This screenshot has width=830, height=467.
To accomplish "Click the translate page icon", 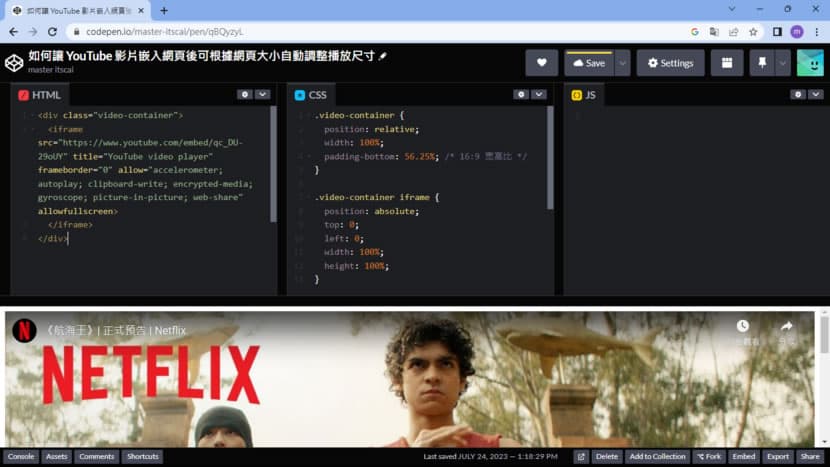I will point(714,32).
